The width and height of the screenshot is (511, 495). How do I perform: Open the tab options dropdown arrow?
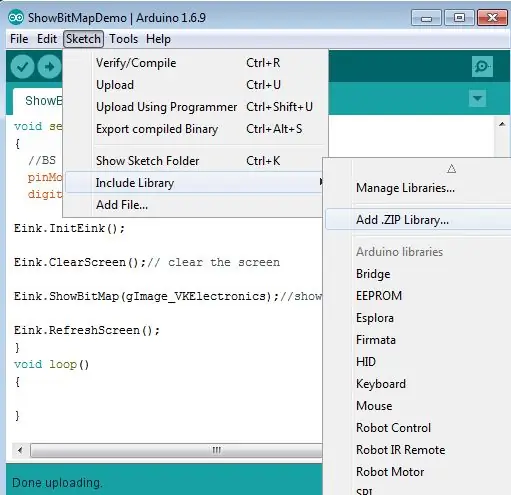(x=477, y=98)
